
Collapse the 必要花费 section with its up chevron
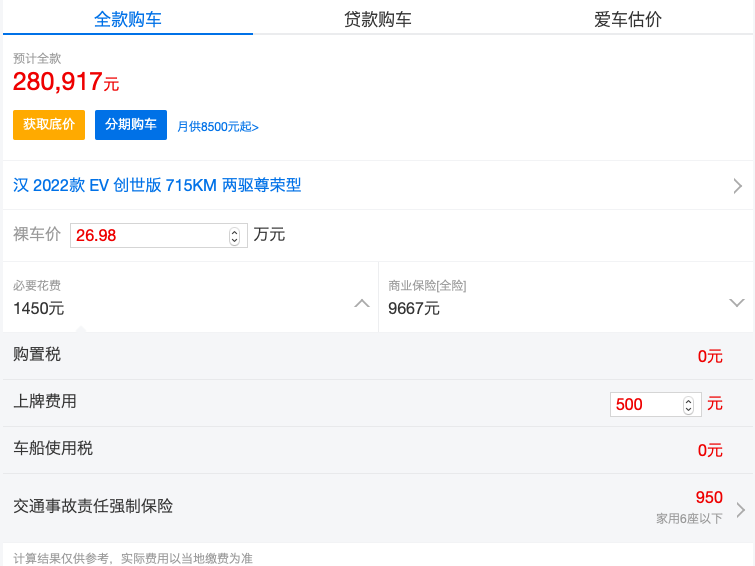[362, 303]
